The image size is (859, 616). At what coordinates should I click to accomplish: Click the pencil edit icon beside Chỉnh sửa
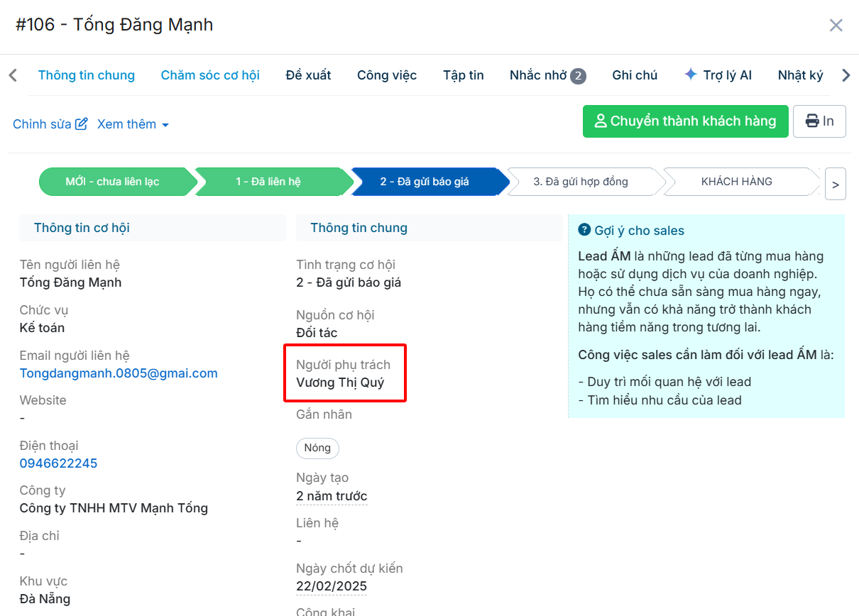point(82,124)
